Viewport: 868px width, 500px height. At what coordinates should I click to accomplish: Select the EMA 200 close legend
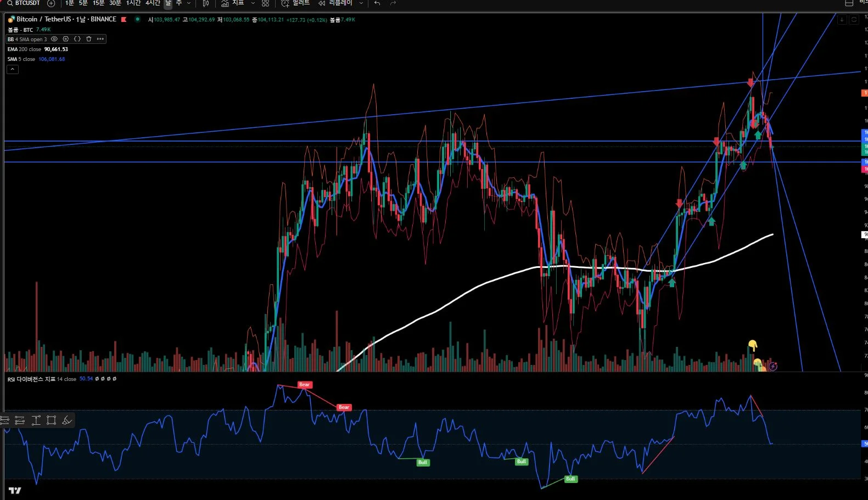pos(24,49)
